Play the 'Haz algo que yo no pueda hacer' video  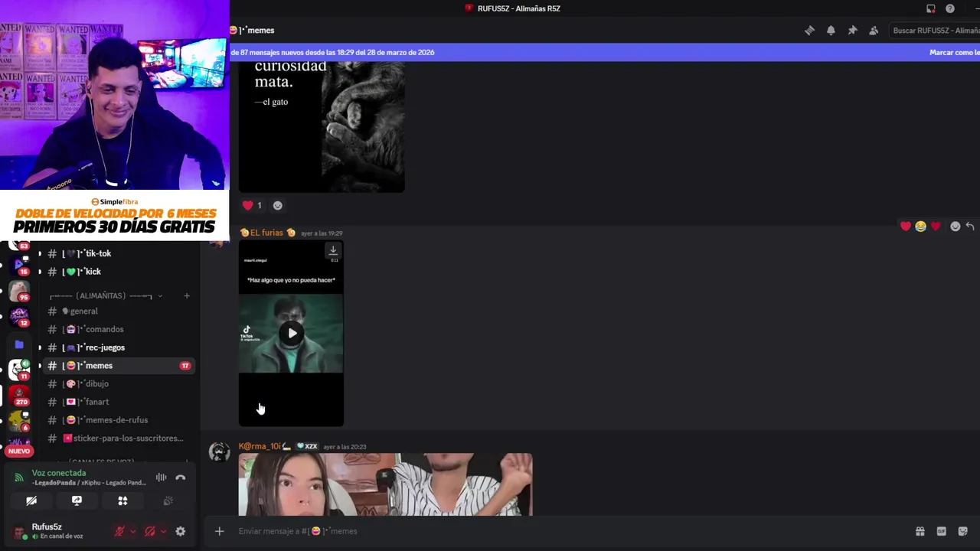click(292, 333)
